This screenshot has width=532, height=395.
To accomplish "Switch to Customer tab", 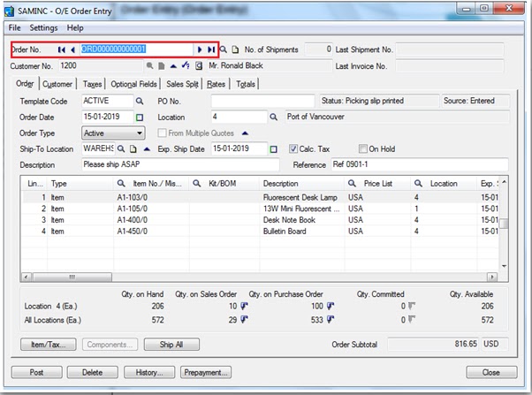I will click(x=57, y=84).
